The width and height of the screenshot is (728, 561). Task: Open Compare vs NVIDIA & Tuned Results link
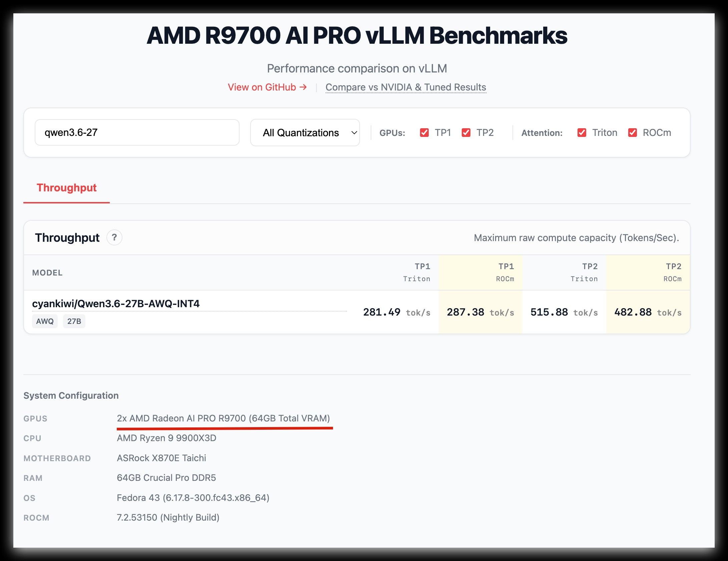click(x=406, y=87)
